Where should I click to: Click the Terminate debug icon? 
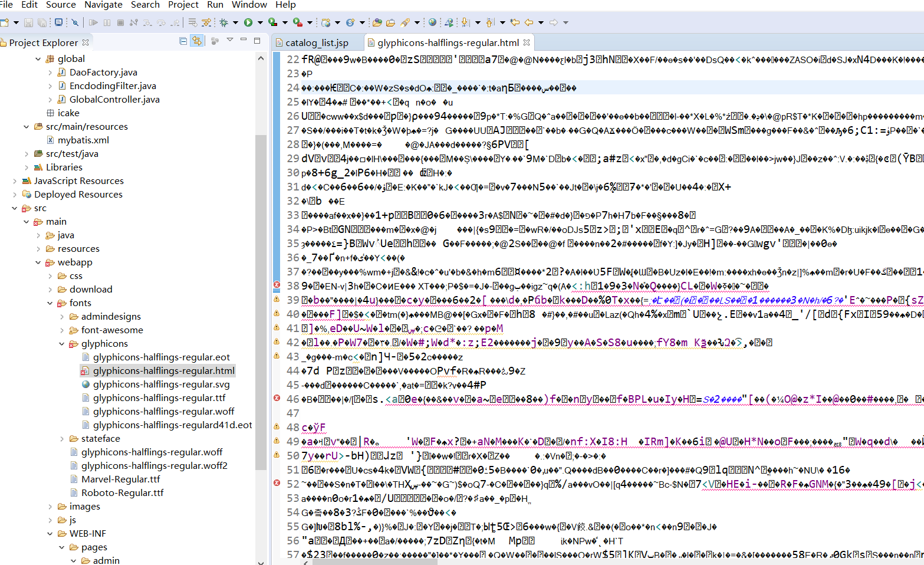click(x=120, y=22)
